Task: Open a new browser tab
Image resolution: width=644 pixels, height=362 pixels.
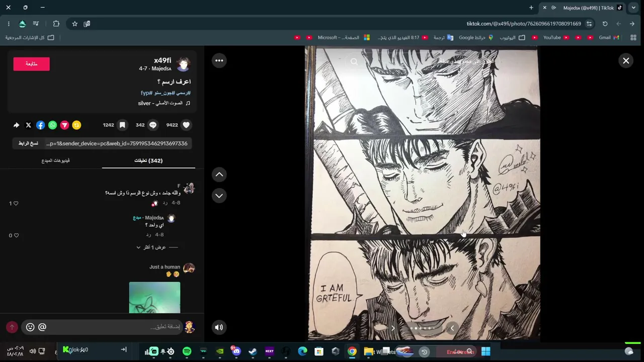Action: [531, 8]
